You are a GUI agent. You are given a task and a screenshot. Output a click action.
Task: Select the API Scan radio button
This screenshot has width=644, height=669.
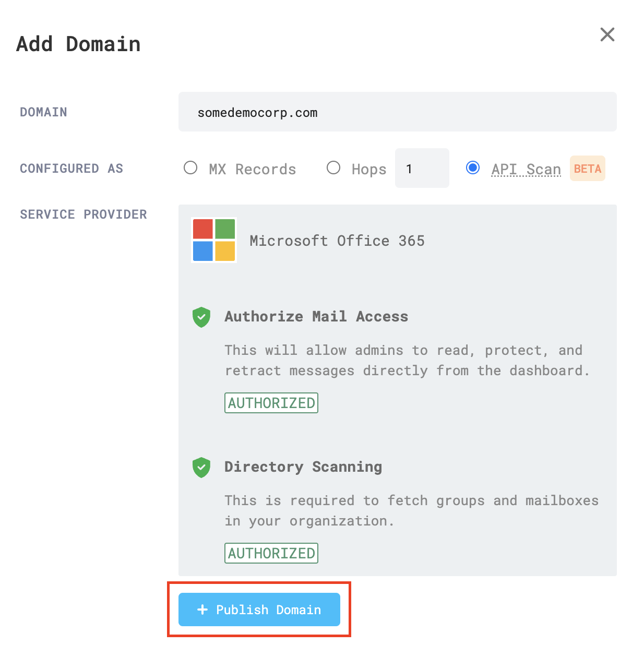(472, 168)
